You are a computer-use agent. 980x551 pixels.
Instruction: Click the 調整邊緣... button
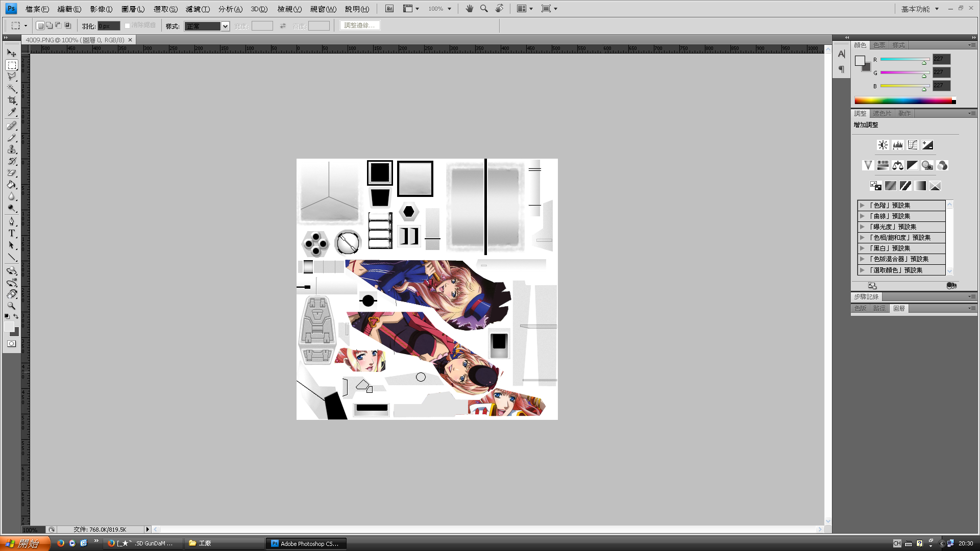tap(360, 26)
